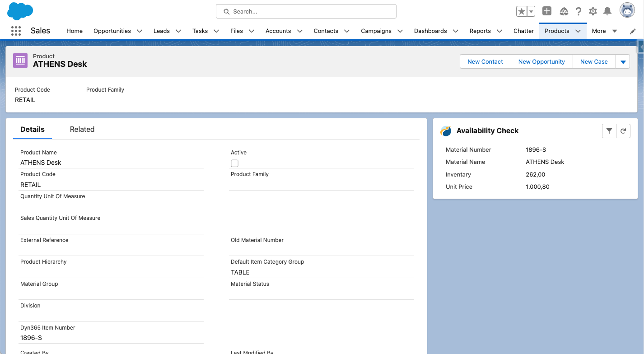The width and height of the screenshot is (644, 354).
Task: Click the pencil icon to edit navigation
Action: (x=633, y=31)
